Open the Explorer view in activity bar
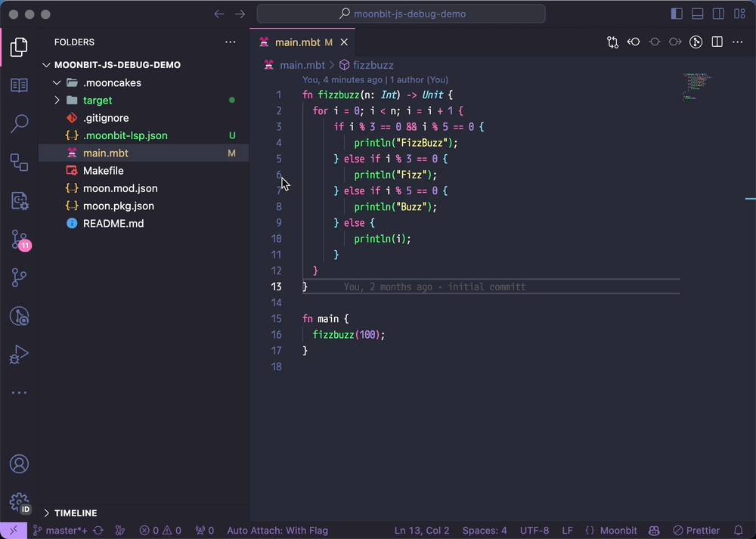Viewport: 756px width, 539px height. click(x=19, y=47)
